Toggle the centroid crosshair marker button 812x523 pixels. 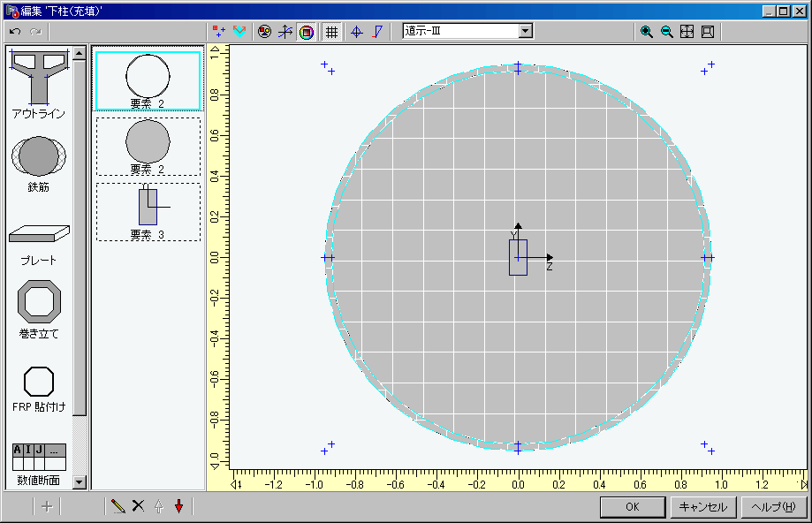point(357,32)
